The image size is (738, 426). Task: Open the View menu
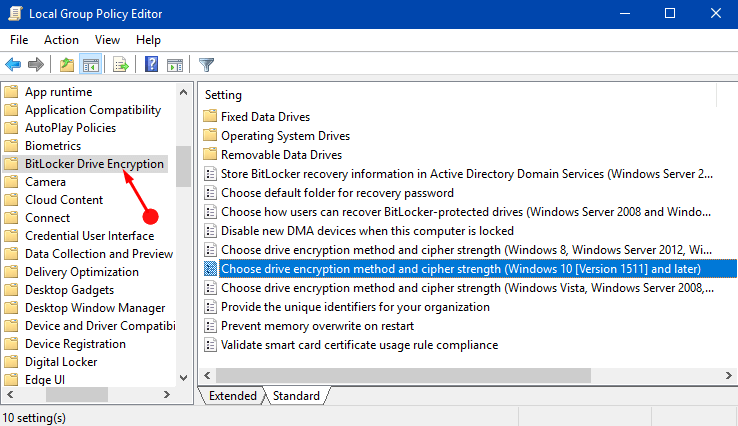[x=107, y=40]
